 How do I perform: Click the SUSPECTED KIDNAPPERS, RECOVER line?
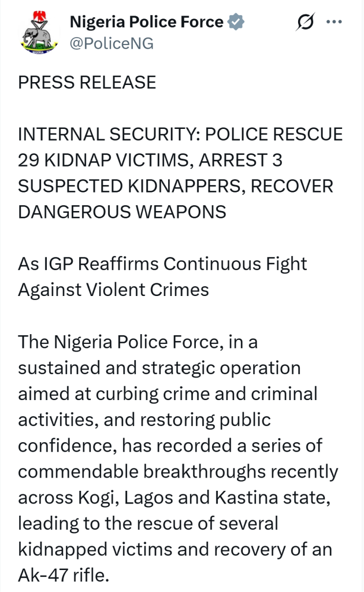(176, 186)
